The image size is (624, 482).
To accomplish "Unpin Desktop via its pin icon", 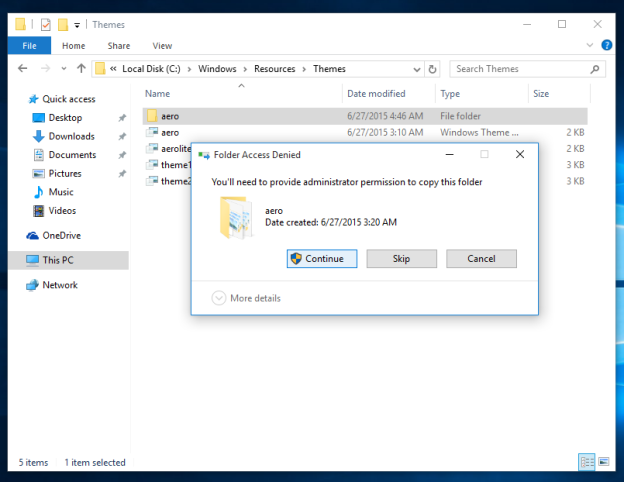I will point(122,118).
